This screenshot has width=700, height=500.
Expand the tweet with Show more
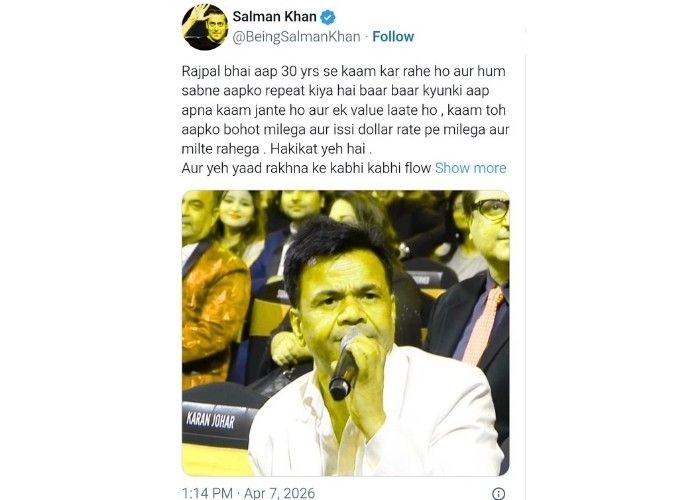point(471,168)
